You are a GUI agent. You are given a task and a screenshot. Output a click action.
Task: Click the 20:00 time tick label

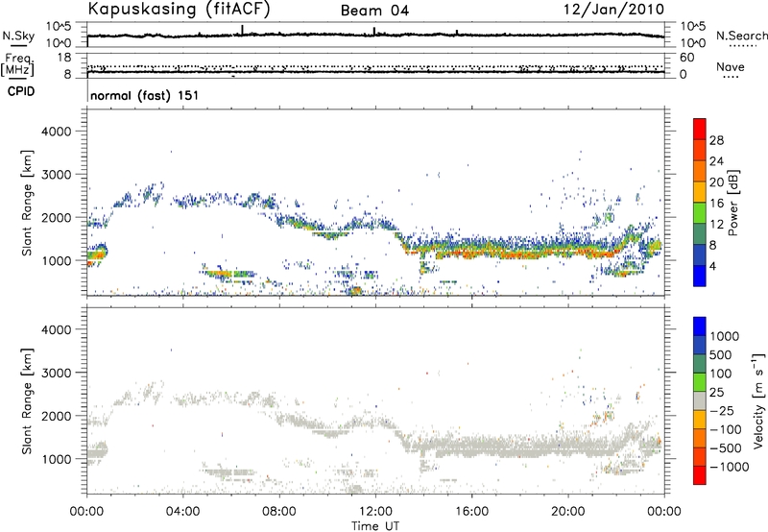567,512
